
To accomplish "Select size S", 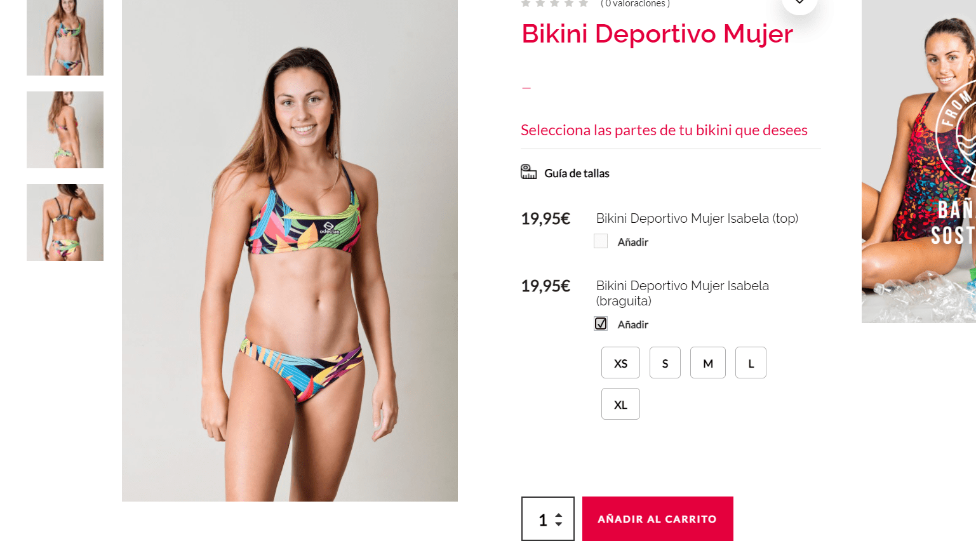I will pyautogui.click(x=665, y=363).
